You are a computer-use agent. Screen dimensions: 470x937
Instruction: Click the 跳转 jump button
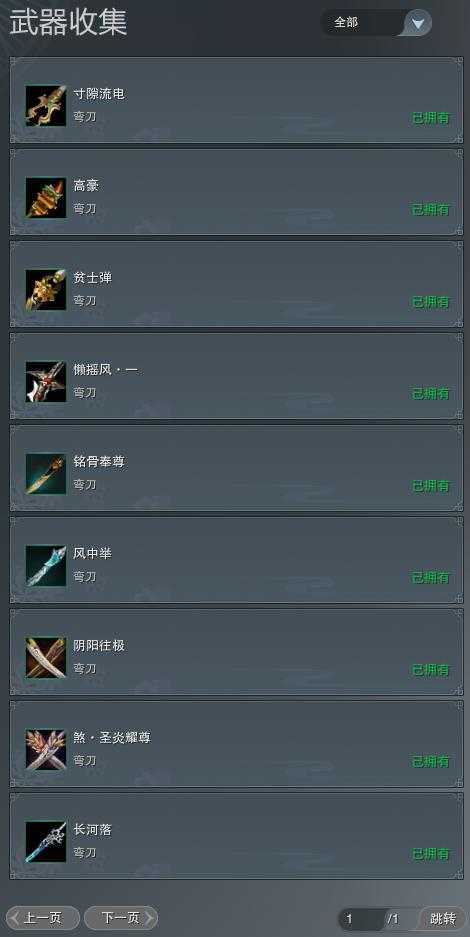click(x=443, y=918)
